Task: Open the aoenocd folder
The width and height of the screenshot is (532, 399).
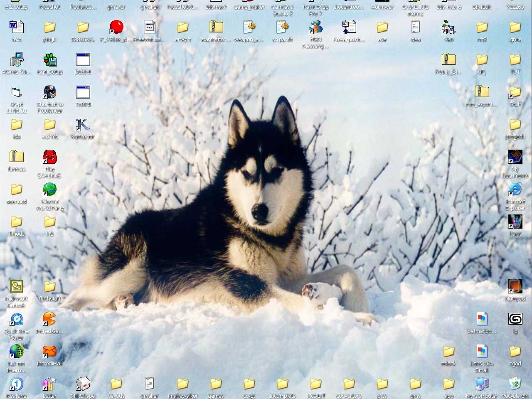Action: (x=17, y=190)
